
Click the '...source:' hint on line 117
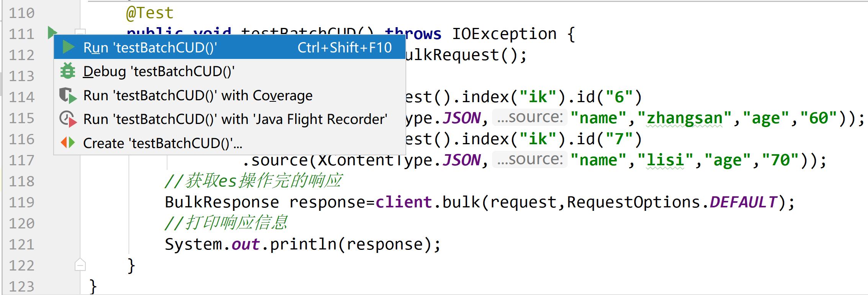click(x=530, y=160)
